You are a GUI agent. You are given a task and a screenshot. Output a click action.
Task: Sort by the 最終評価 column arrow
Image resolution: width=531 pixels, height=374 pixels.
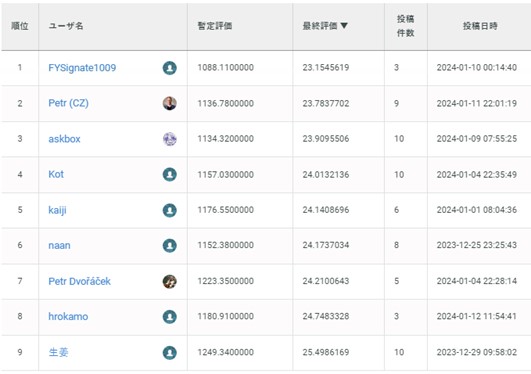(x=344, y=26)
